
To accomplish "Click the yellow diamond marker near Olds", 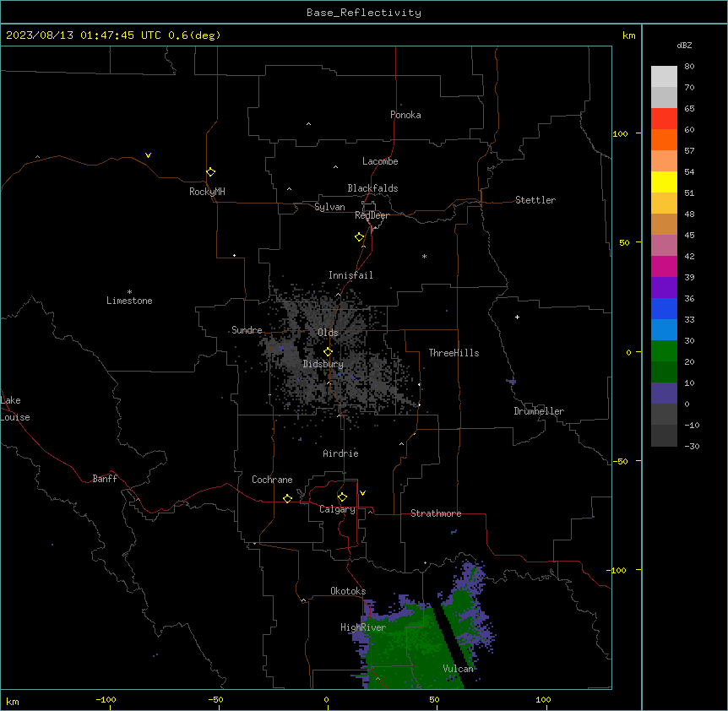I will tap(328, 352).
